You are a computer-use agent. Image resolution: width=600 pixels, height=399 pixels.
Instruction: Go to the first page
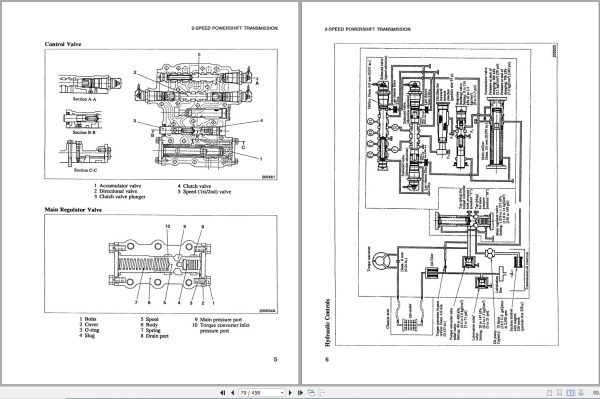coord(223,392)
